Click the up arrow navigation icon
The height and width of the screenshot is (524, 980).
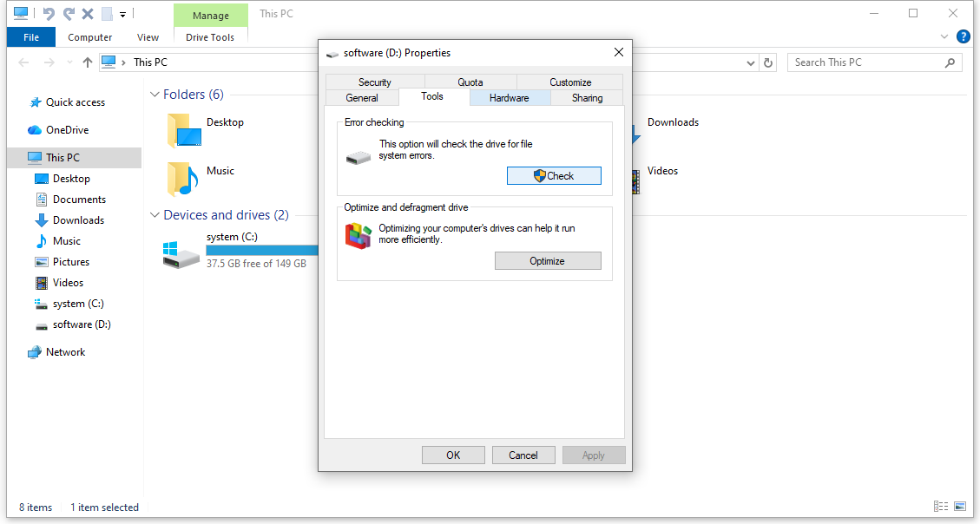(87, 62)
